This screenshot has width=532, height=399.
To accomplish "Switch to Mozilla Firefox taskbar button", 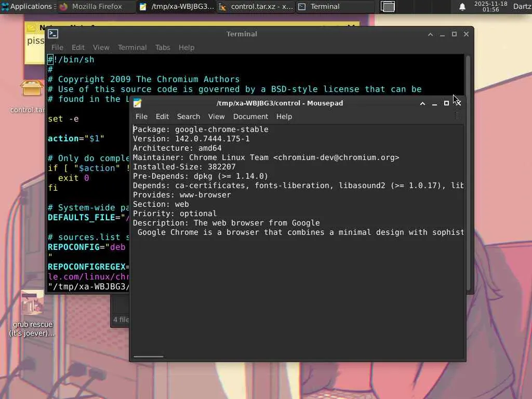I will (96, 6).
